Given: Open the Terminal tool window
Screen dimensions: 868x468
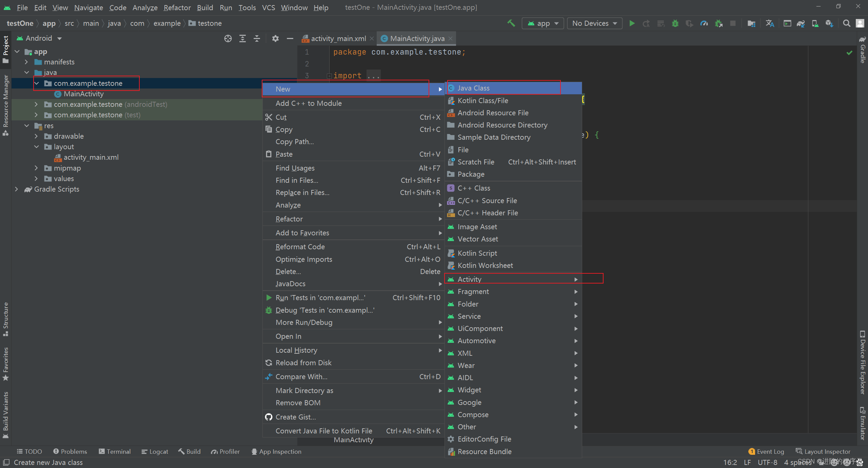Looking at the screenshot, I should (115, 452).
